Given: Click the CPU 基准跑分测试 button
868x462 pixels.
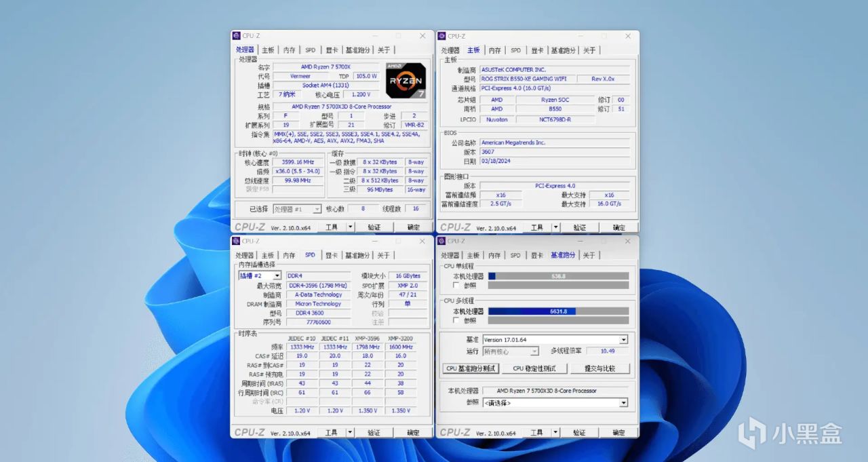Looking at the screenshot, I should point(471,368).
